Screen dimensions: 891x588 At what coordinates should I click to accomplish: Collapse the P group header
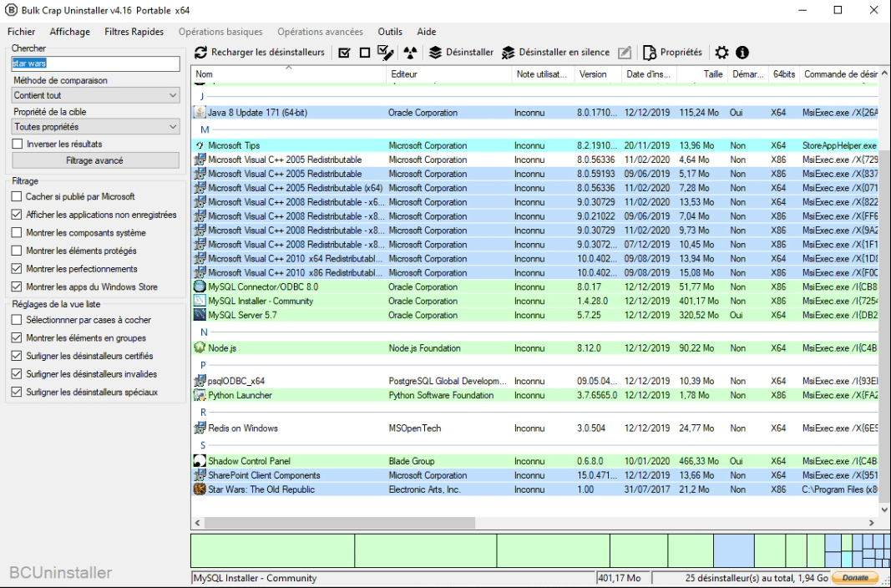(204, 365)
